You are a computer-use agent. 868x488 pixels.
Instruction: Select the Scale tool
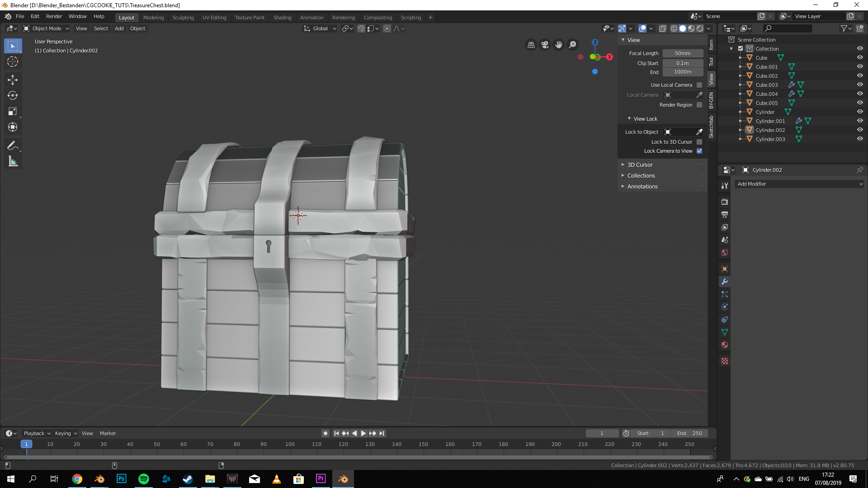(13, 111)
